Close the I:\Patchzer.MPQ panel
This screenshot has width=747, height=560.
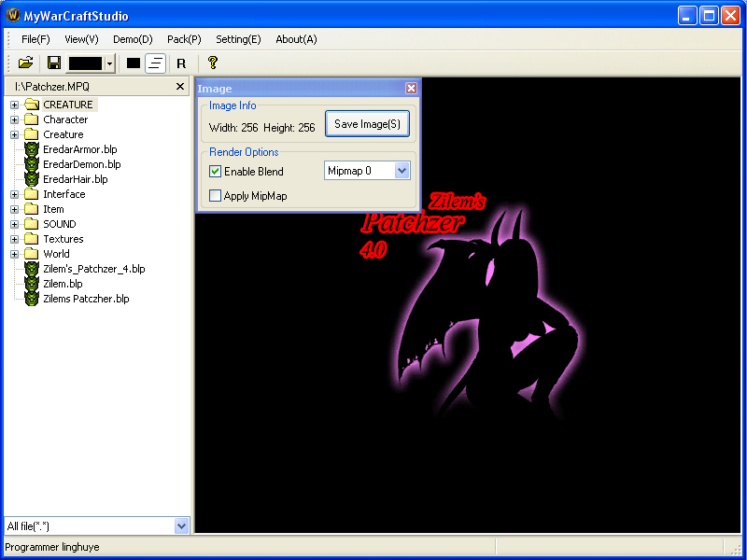(180, 86)
